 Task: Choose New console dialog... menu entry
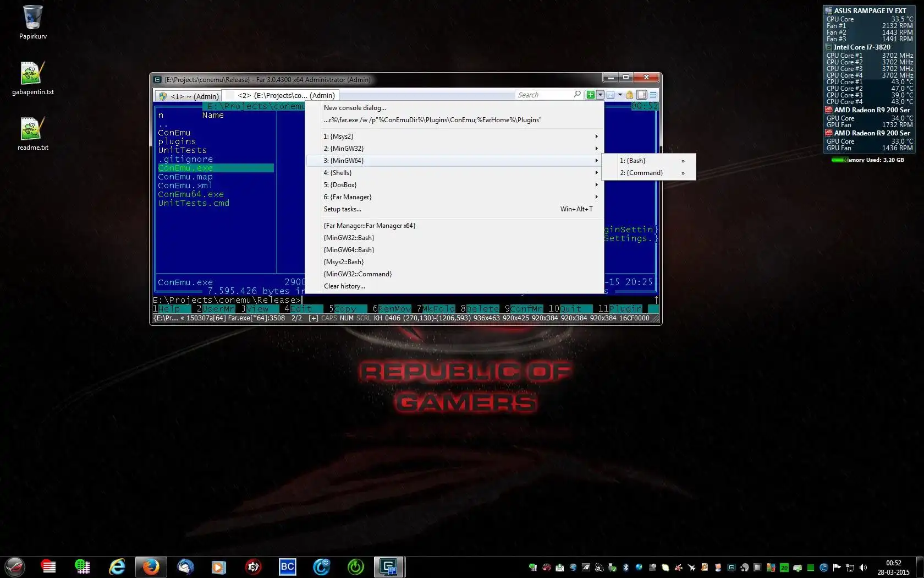455,108
